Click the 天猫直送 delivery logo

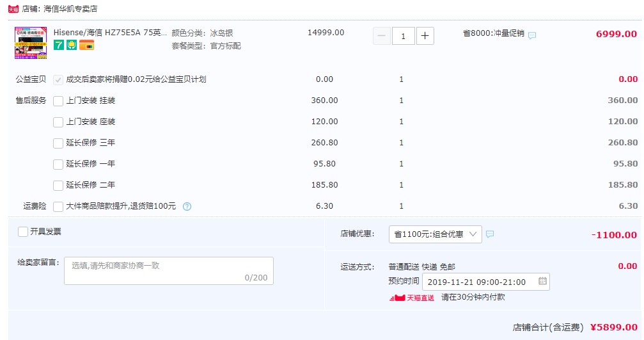(x=412, y=298)
